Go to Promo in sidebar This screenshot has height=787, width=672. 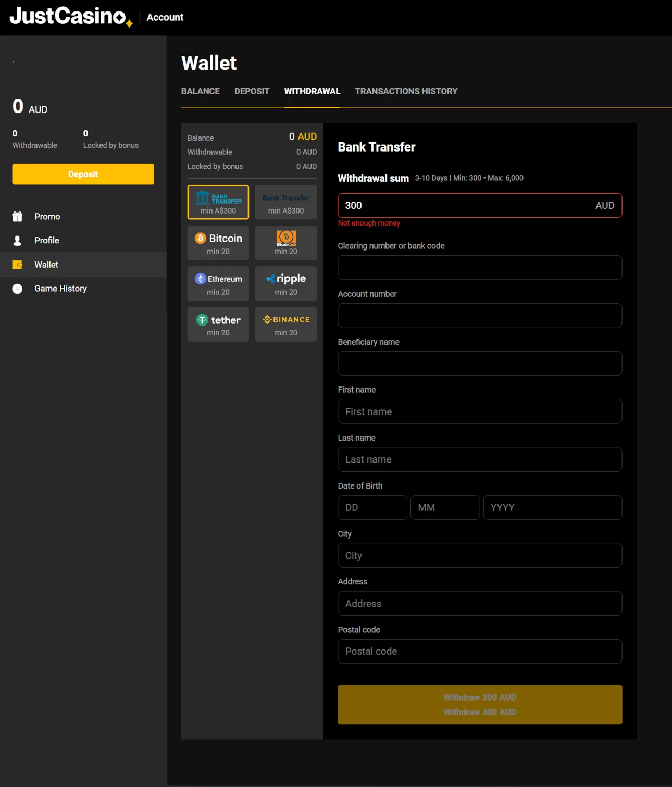coord(47,216)
